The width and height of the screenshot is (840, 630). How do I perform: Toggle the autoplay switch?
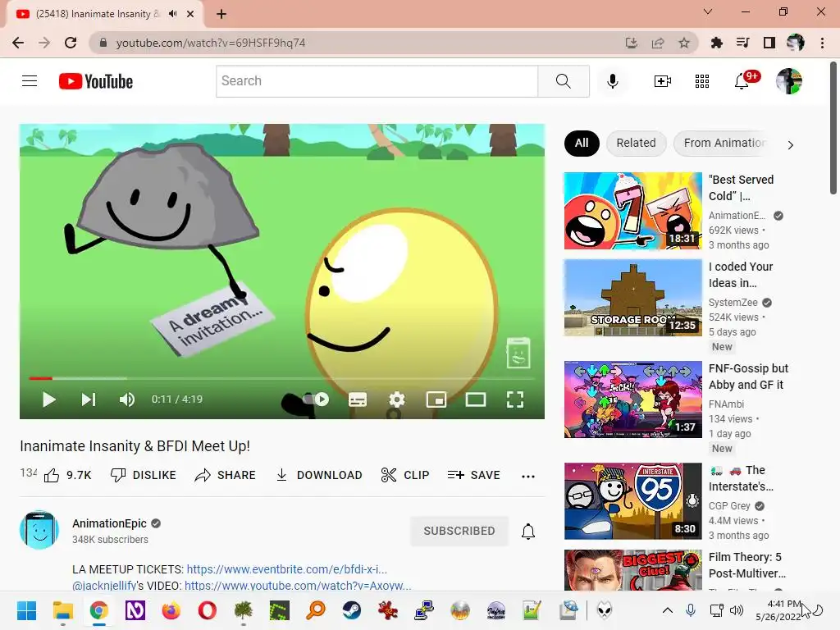tap(316, 399)
